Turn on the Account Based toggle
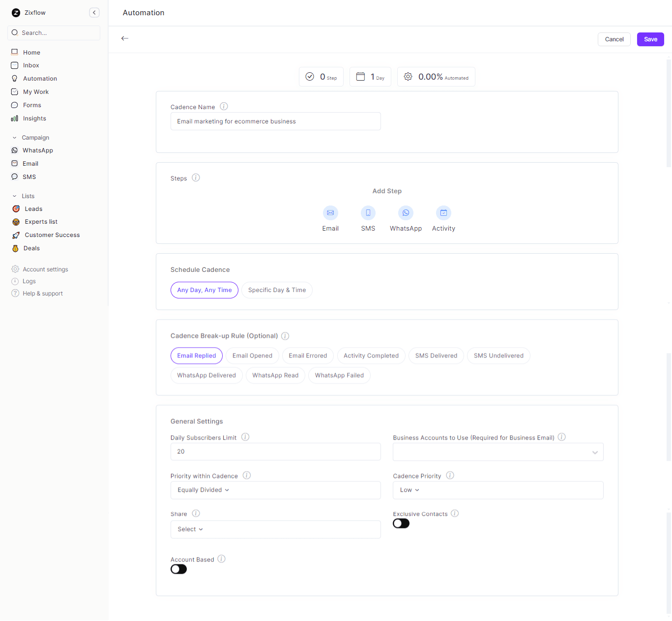Screen dimensions: 672x621 point(178,569)
